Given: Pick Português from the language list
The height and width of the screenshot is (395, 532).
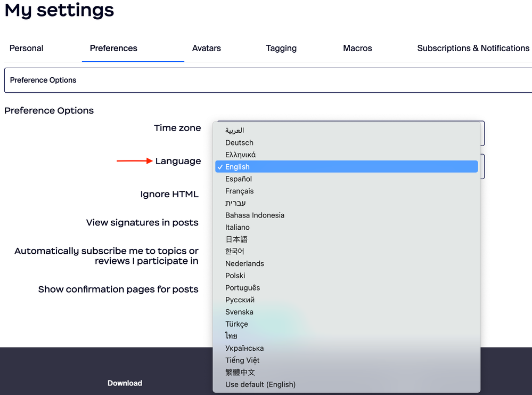Looking at the screenshot, I should pyautogui.click(x=243, y=288).
